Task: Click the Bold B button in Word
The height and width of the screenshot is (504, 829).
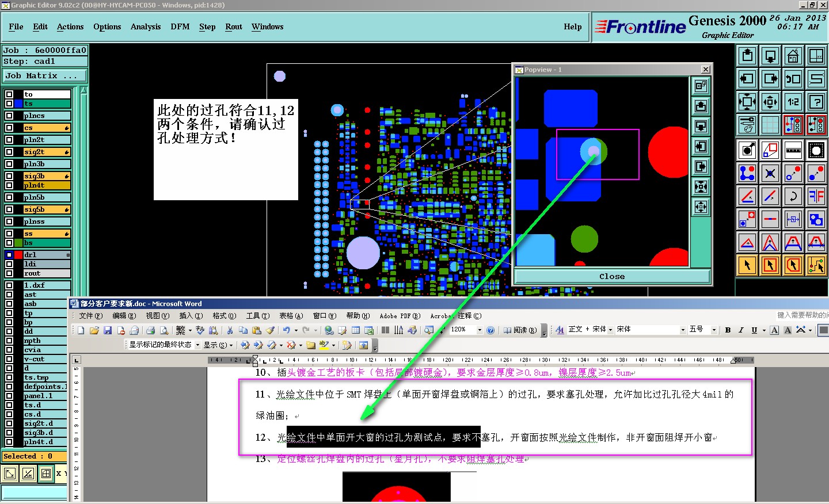Action: point(728,330)
